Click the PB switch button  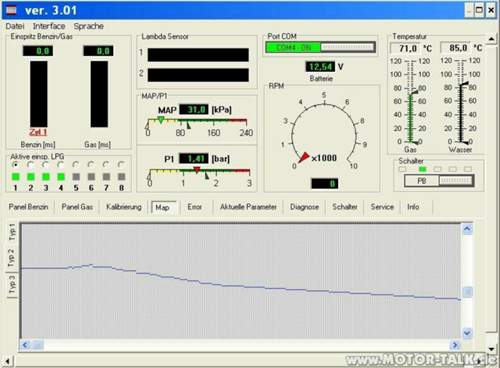click(422, 181)
